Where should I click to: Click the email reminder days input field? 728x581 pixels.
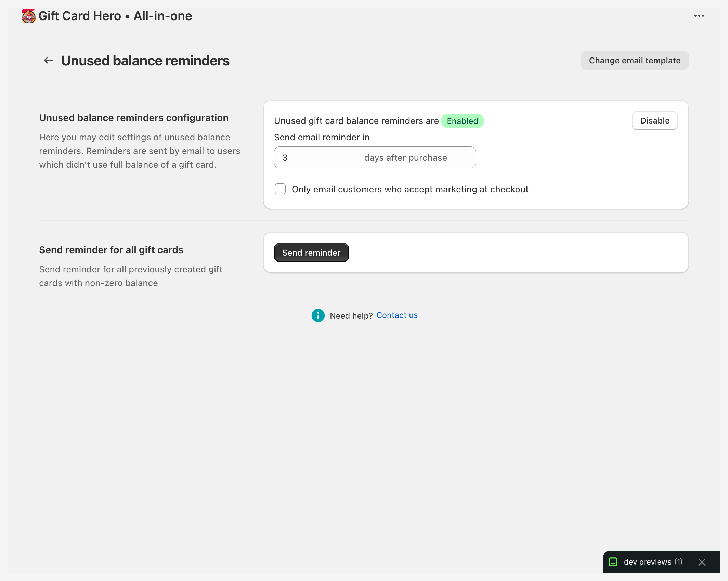click(375, 157)
